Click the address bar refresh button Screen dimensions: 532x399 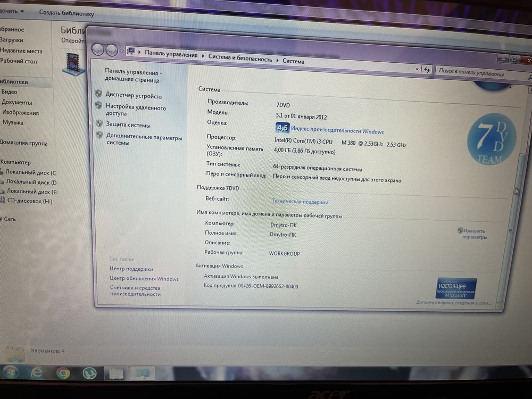427,70
